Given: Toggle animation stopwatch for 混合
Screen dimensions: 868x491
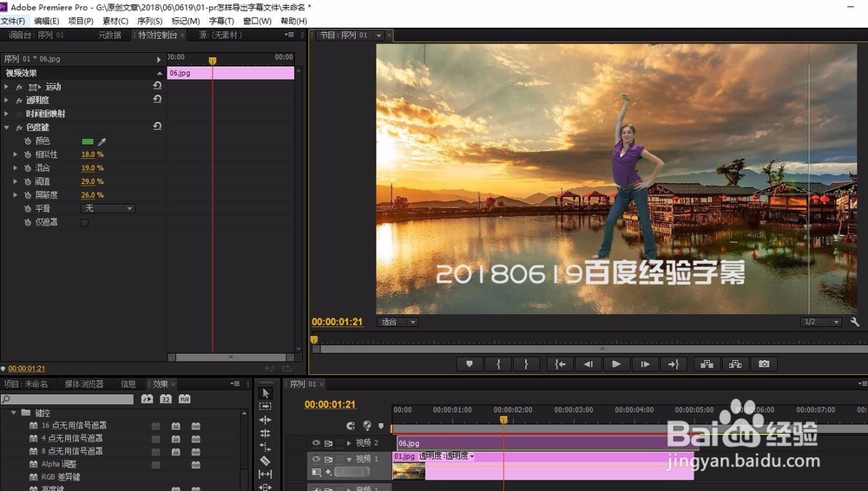Looking at the screenshot, I should click(x=28, y=167).
